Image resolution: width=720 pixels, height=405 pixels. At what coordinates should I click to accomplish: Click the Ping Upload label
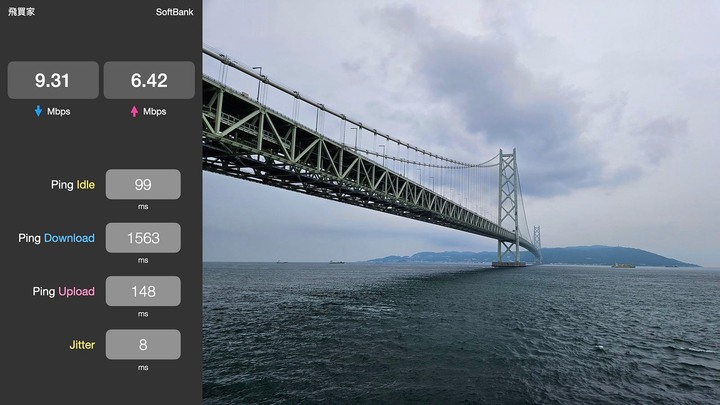(x=64, y=292)
